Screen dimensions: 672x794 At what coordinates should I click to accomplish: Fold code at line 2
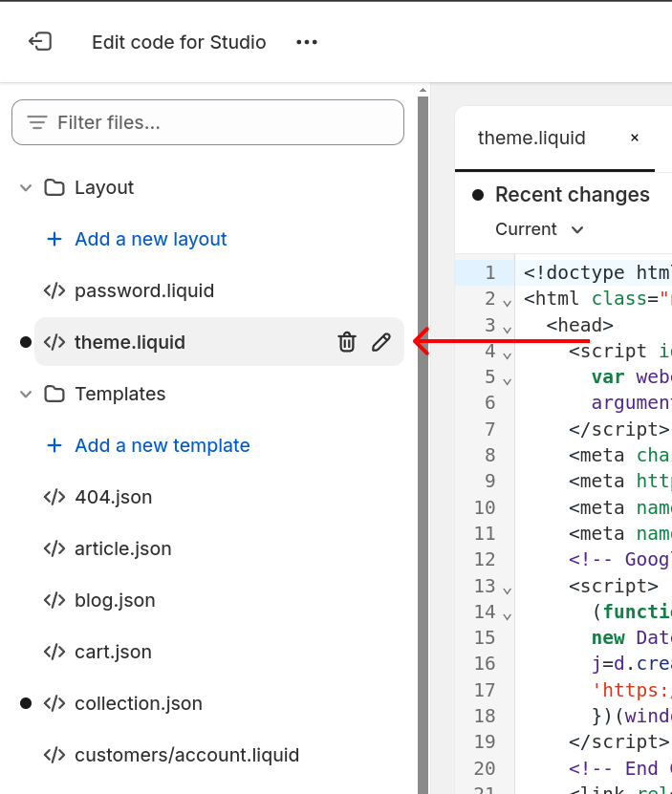tap(507, 302)
